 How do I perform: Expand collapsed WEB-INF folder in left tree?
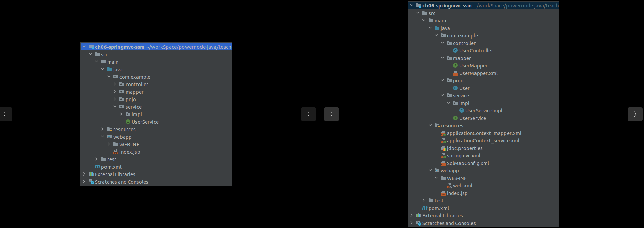pyautogui.click(x=109, y=144)
